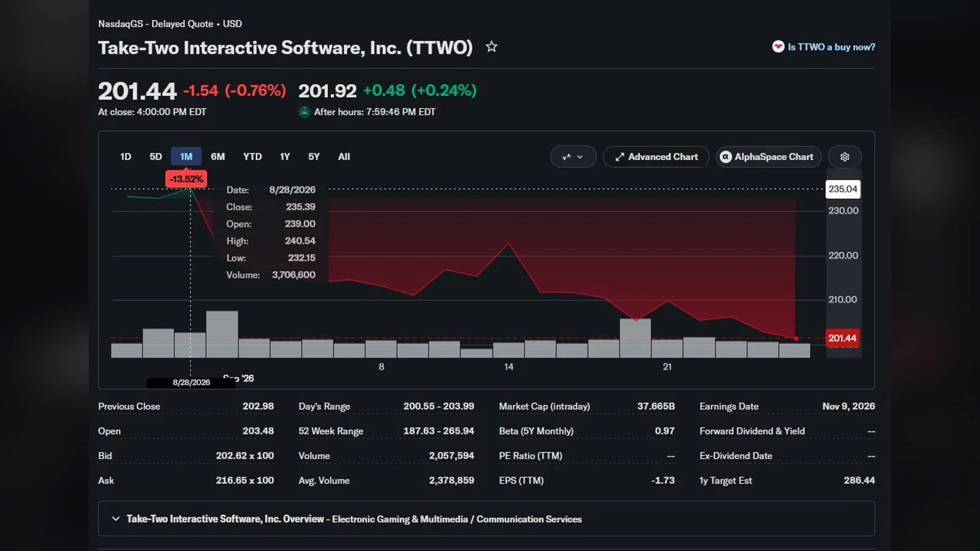Click the after hours moon icon
Viewport: 980px width, 551px height.
point(304,112)
